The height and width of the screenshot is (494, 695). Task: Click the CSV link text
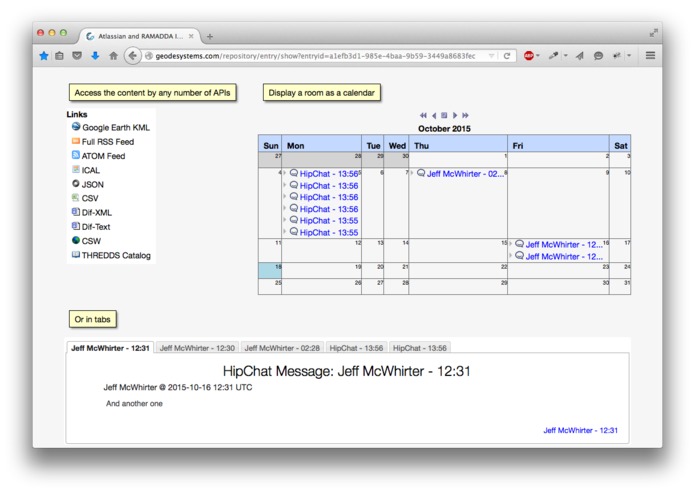click(90, 198)
